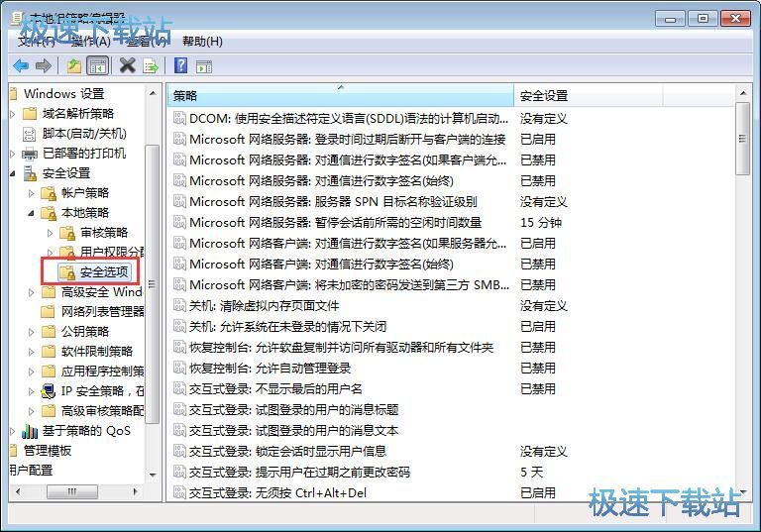Expand the 域名解析策略 node
This screenshot has width=761, height=532.
13,114
